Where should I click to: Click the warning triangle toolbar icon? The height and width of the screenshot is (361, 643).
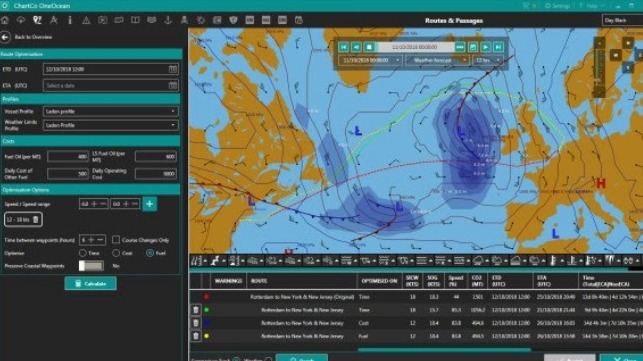86,20
